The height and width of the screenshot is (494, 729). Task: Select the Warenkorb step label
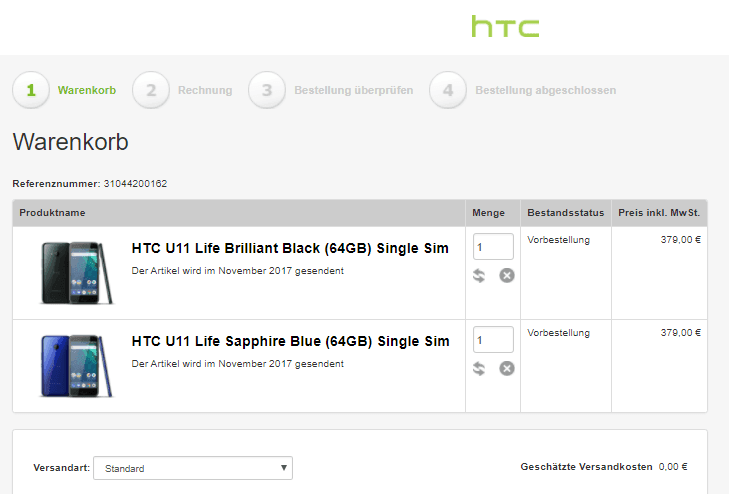point(87,90)
